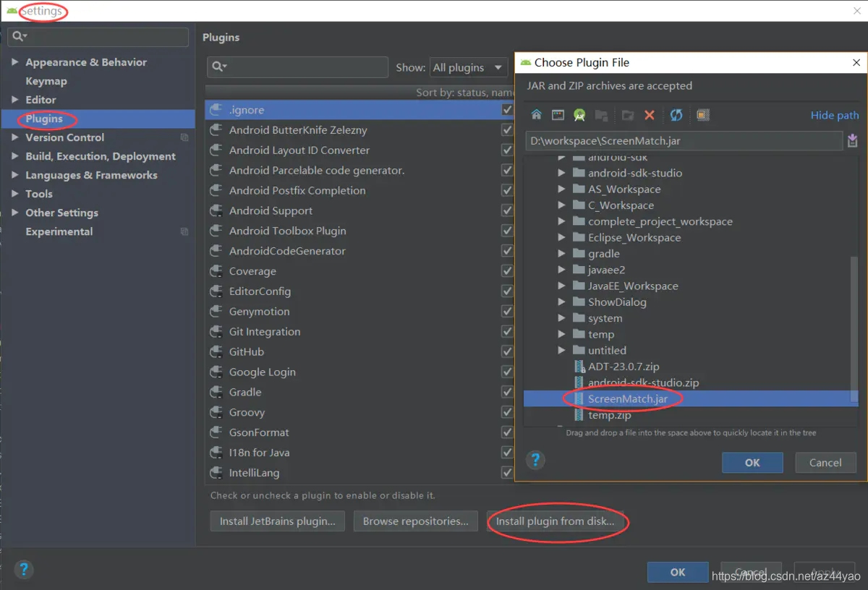Viewport: 868px width, 590px height.
Task: Open Other Settings category
Action: click(x=61, y=213)
